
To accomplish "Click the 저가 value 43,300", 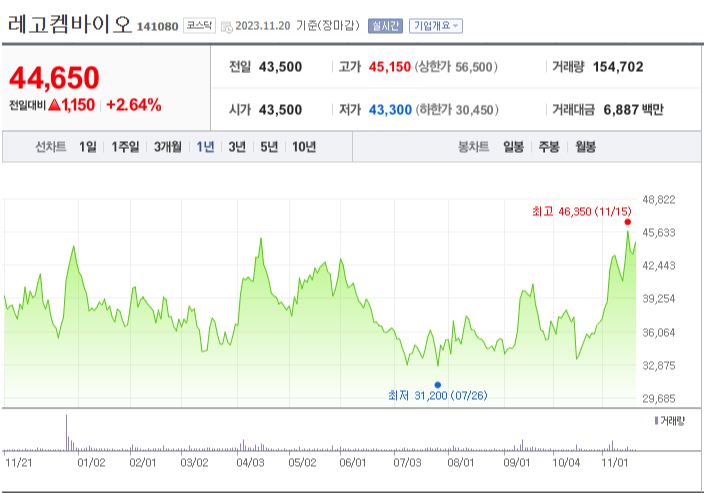I will coord(390,110).
